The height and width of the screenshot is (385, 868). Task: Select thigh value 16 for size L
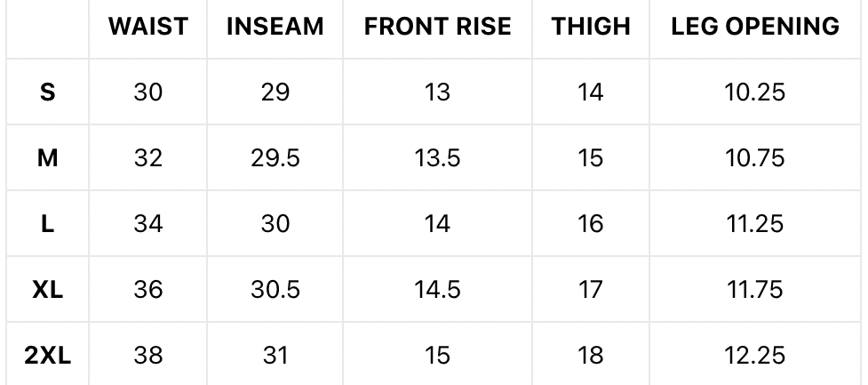point(591,224)
